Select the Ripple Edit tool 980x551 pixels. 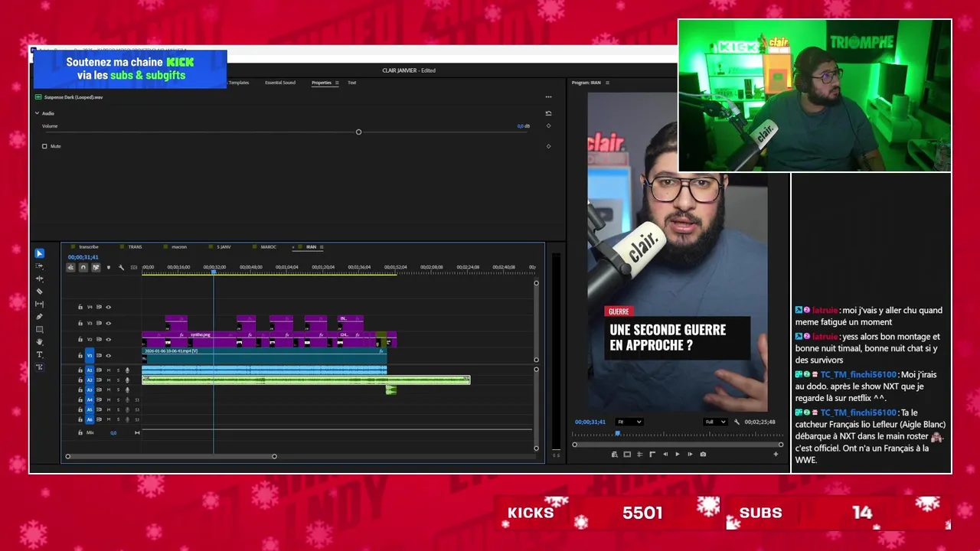(40, 279)
